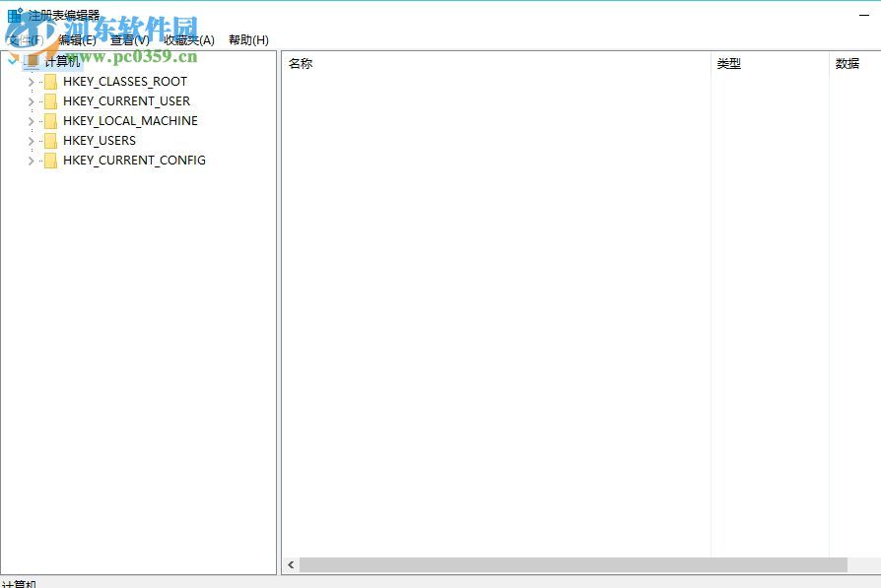Open the 查看(V) menu
This screenshot has height=588, width=881.
[x=130, y=39]
